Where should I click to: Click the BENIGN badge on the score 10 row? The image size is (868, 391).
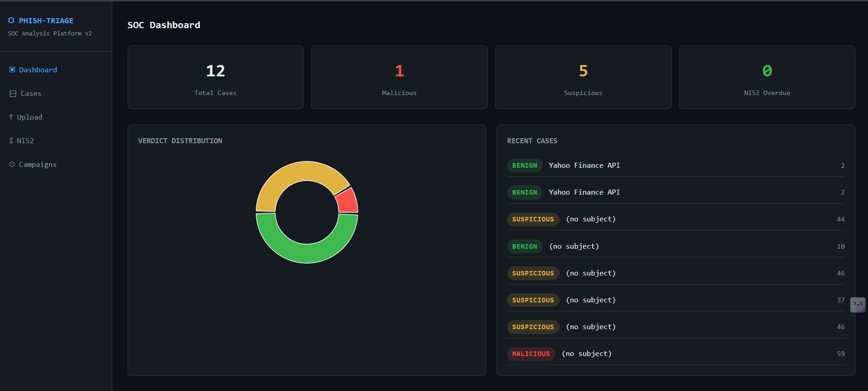pyautogui.click(x=524, y=246)
